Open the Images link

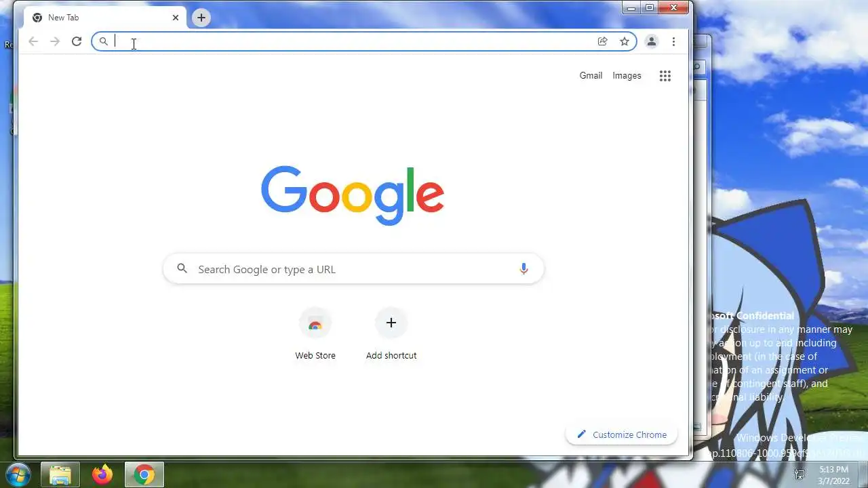(x=627, y=76)
